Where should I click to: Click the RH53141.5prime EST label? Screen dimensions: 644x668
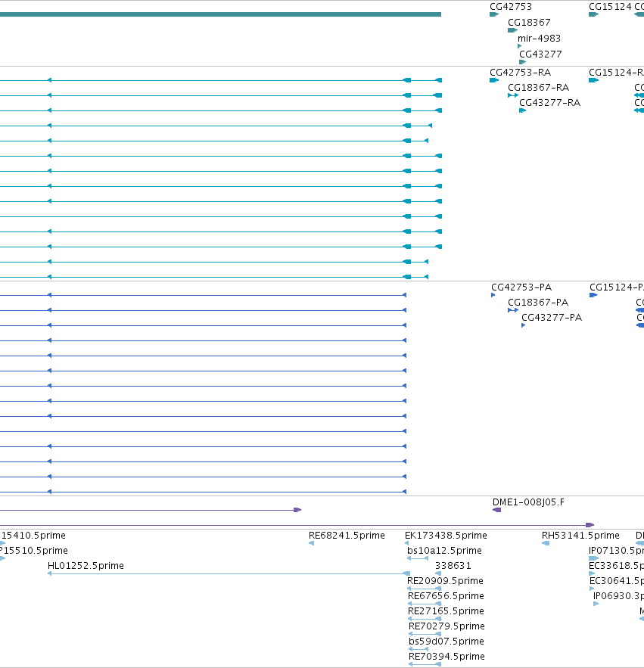point(580,536)
